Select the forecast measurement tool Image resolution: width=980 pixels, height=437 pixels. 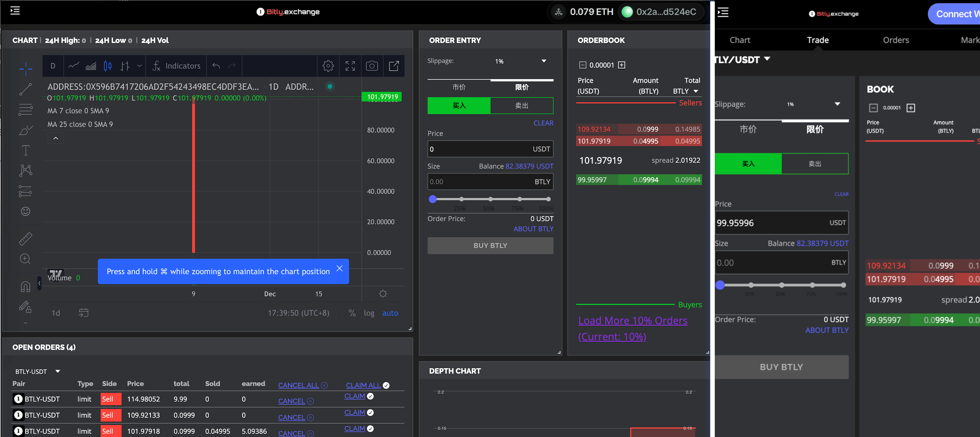click(x=25, y=191)
